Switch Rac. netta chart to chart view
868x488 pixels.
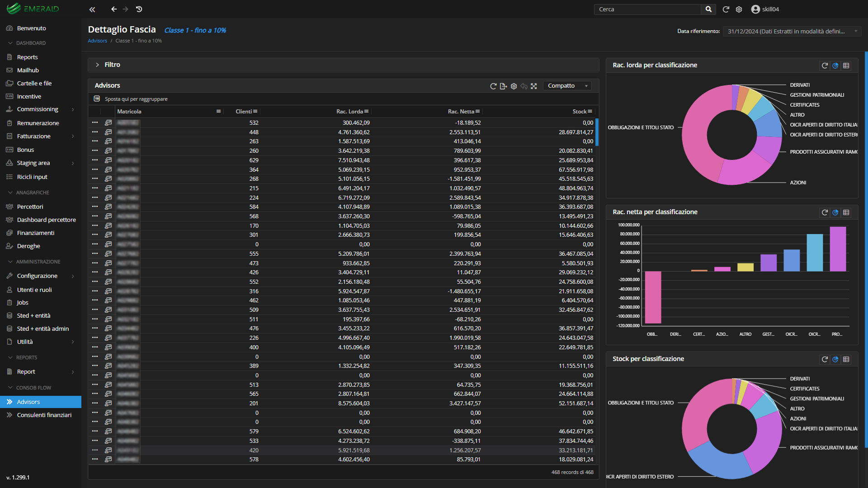835,212
